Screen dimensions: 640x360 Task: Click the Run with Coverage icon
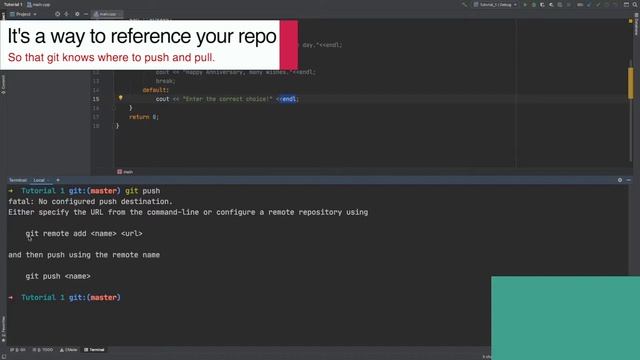[542, 4]
